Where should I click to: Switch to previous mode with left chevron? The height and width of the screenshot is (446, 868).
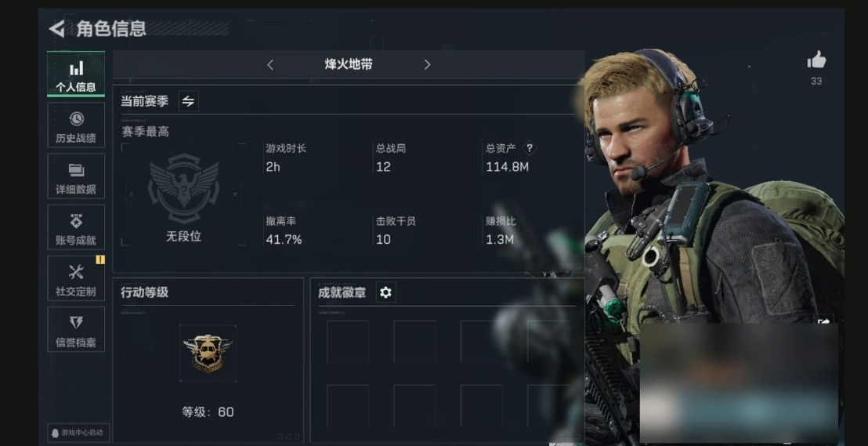[270, 65]
